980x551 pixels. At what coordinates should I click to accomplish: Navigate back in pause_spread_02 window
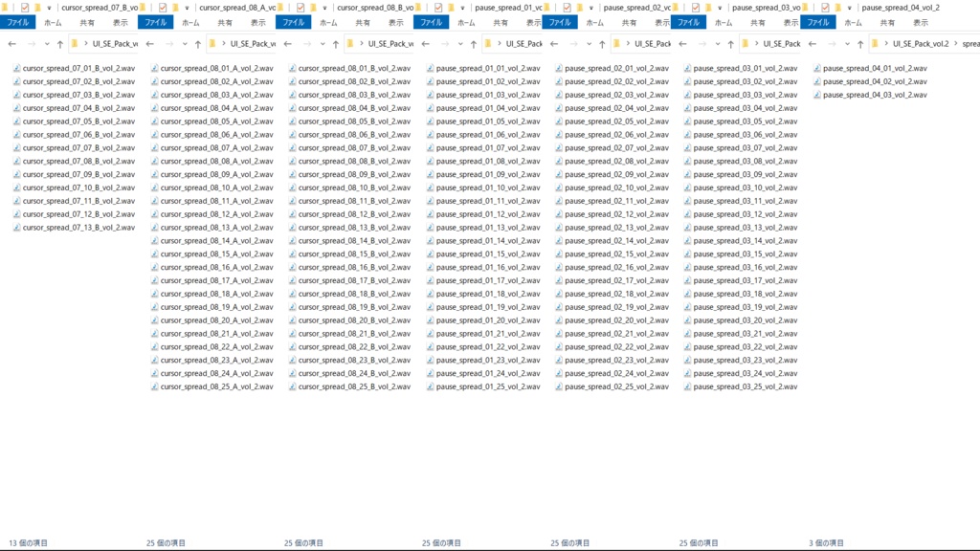554,44
